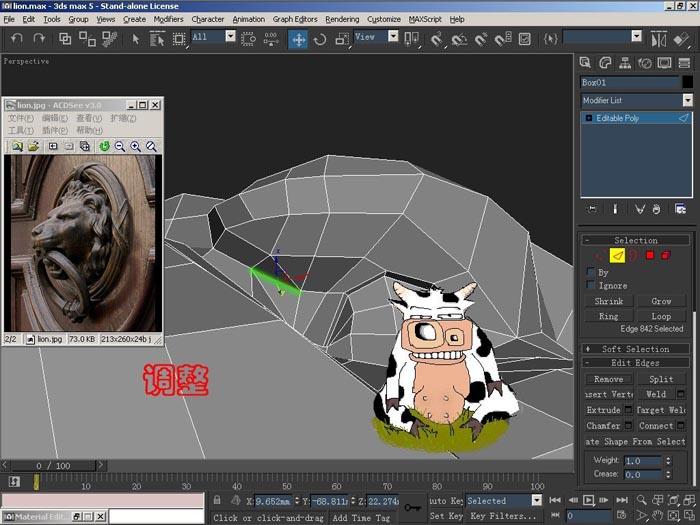Click the Remove edges button
The image size is (700, 525).
coord(608,379)
